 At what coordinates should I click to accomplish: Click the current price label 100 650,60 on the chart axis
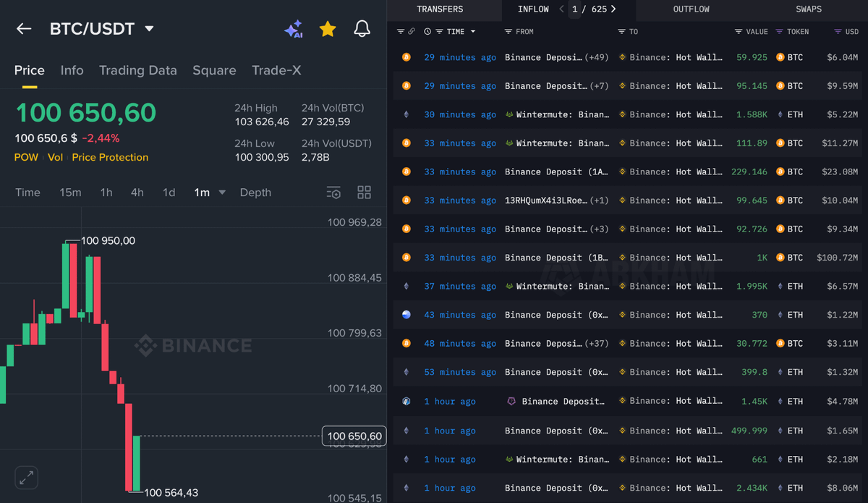coord(354,436)
